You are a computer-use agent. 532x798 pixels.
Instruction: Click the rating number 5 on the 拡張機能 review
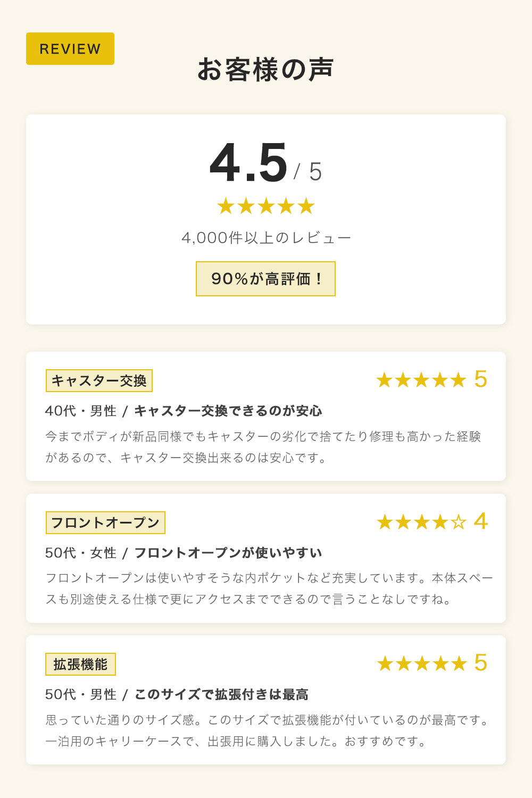click(x=480, y=663)
